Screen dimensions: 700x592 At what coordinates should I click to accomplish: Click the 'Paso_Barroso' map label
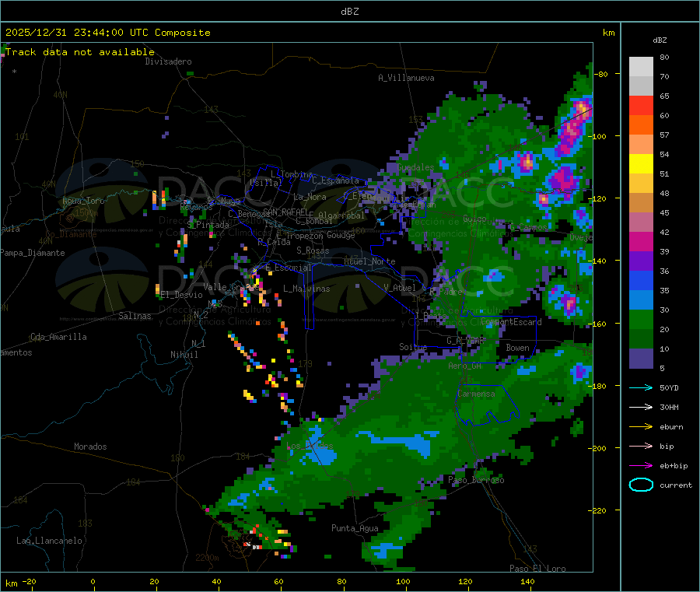tap(476, 480)
